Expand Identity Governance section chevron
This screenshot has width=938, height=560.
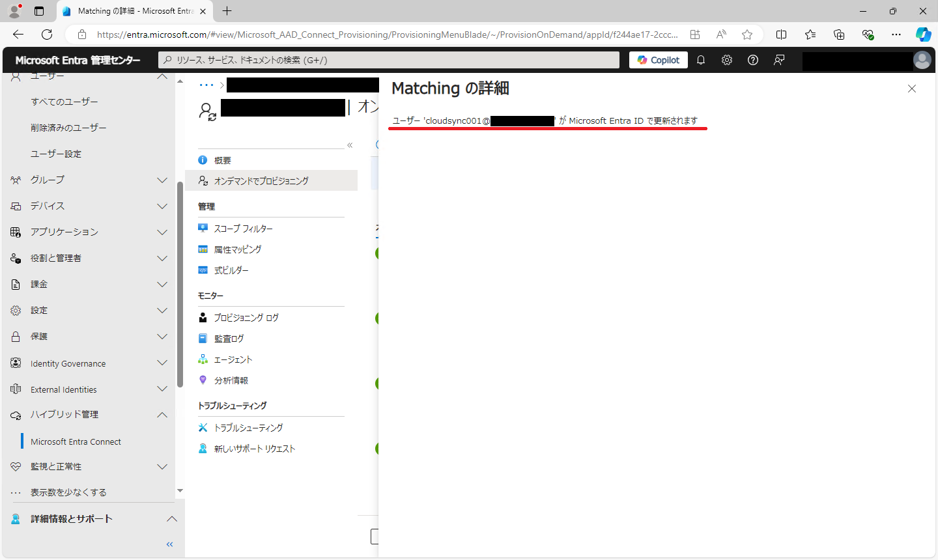162,363
